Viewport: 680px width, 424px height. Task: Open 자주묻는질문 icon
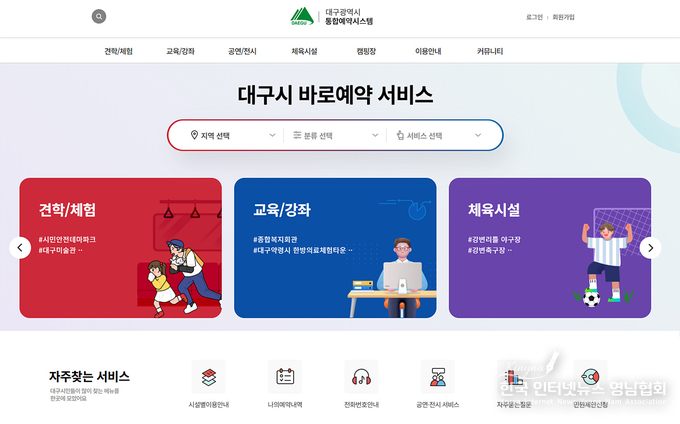514,377
